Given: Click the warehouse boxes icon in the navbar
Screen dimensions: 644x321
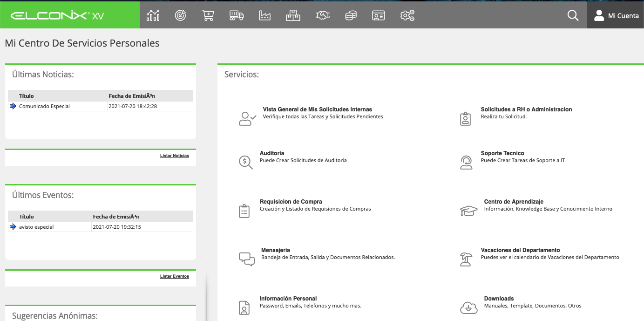Looking at the screenshot, I should (x=293, y=15).
